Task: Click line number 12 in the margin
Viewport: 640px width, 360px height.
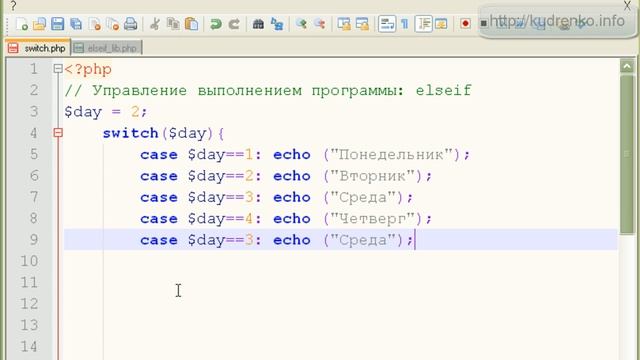Action: pyautogui.click(x=29, y=304)
